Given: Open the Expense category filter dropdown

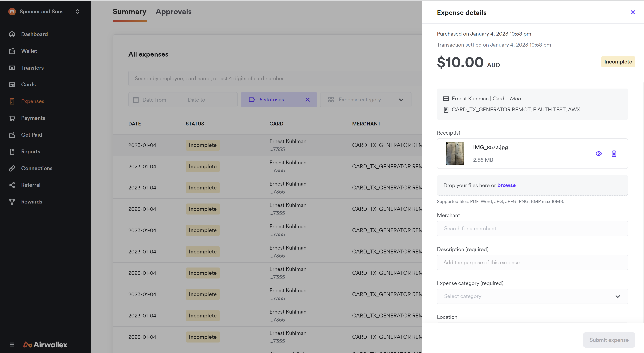Looking at the screenshot, I should 366,100.
